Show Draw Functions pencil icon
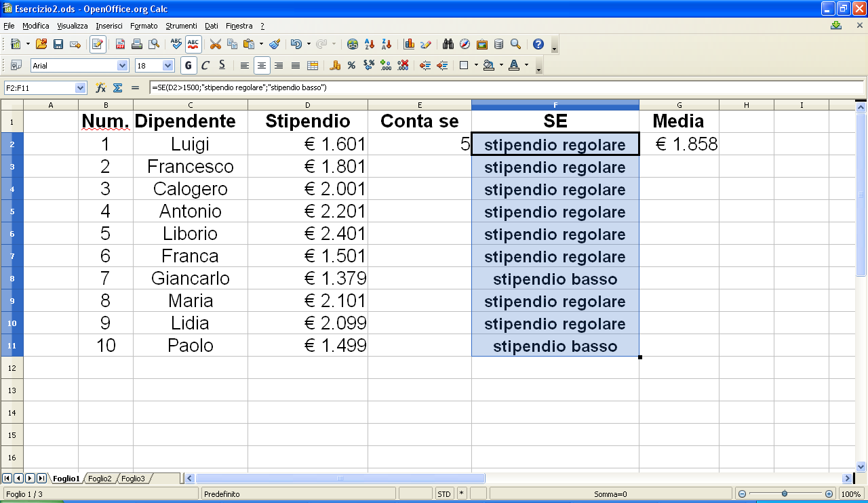 tap(426, 44)
